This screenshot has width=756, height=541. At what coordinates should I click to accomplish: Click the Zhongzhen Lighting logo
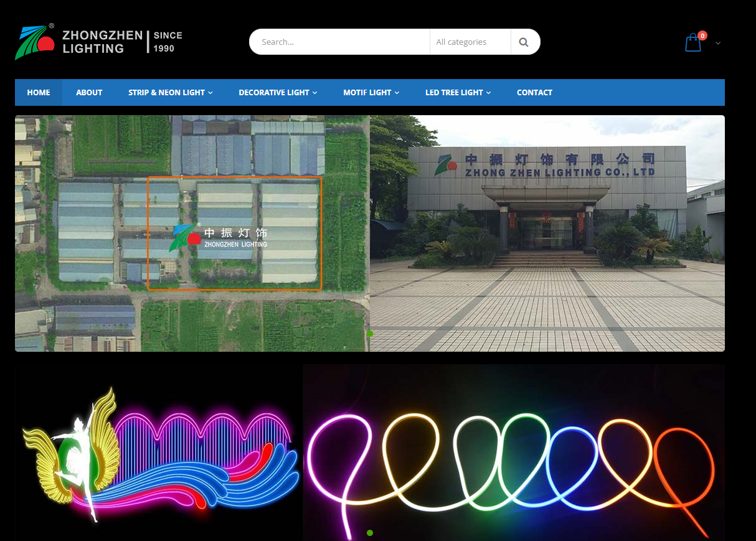[x=98, y=42]
